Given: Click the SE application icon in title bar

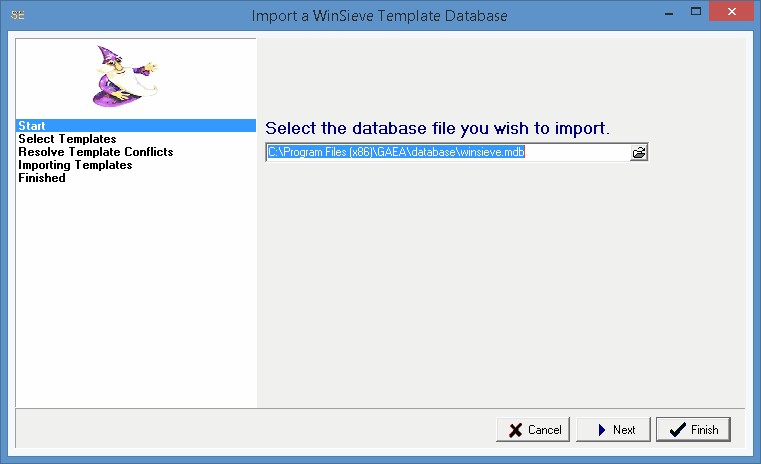Looking at the screenshot, I should point(17,15).
